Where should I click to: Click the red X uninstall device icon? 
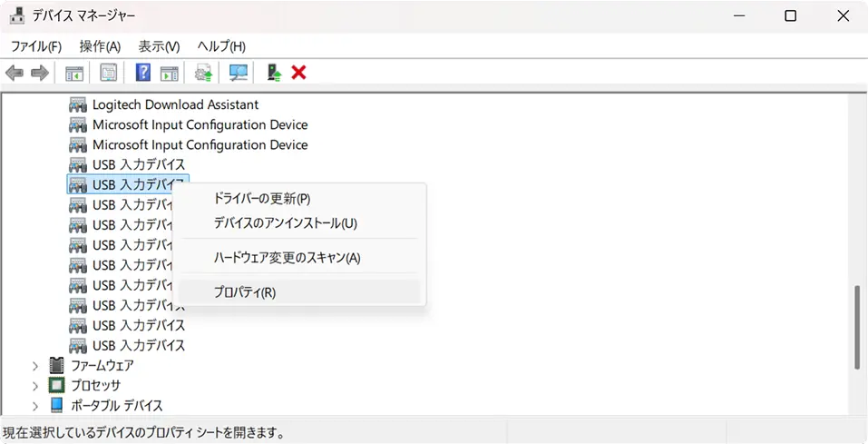tap(298, 73)
